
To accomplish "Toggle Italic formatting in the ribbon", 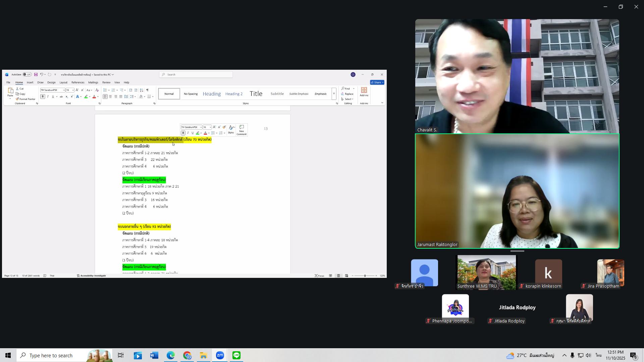I will [48, 97].
